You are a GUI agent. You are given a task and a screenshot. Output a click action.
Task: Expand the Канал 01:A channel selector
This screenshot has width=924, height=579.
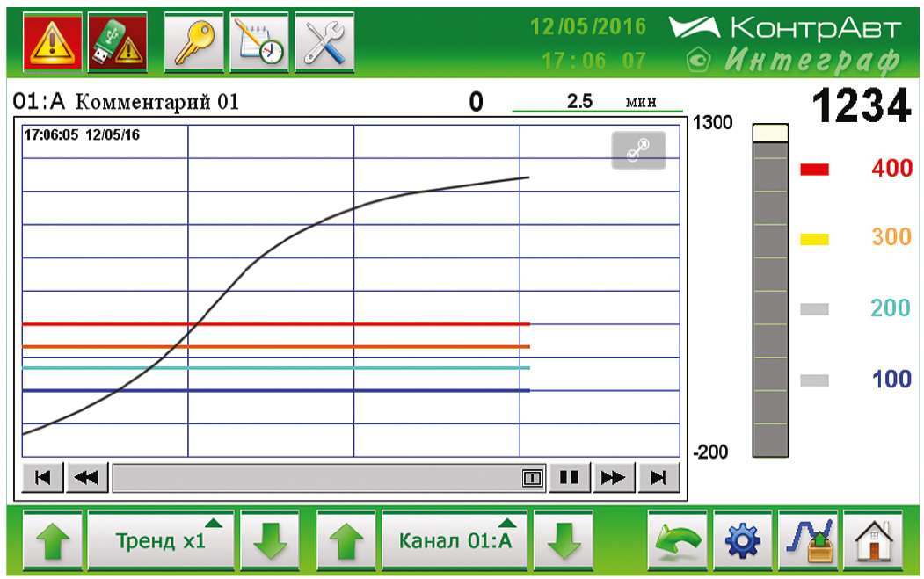(x=455, y=539)
